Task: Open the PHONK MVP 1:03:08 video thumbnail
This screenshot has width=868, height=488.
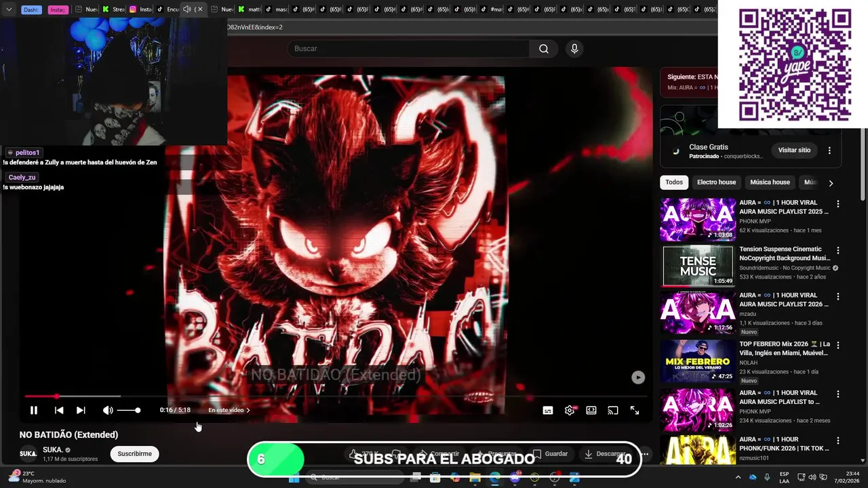Action: coord(698,220)
